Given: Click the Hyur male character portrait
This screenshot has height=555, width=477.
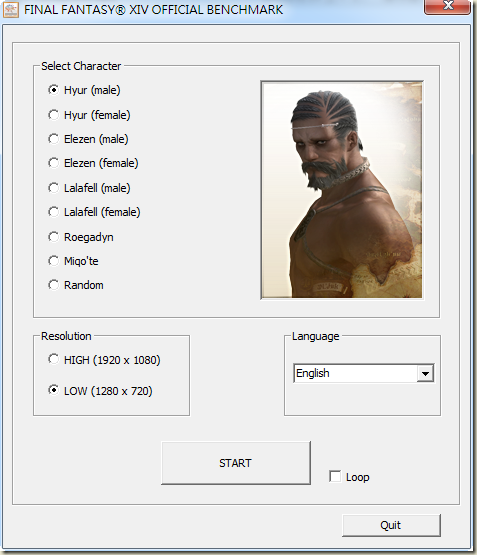Looking at the screenshot, I should coord(342,190).
